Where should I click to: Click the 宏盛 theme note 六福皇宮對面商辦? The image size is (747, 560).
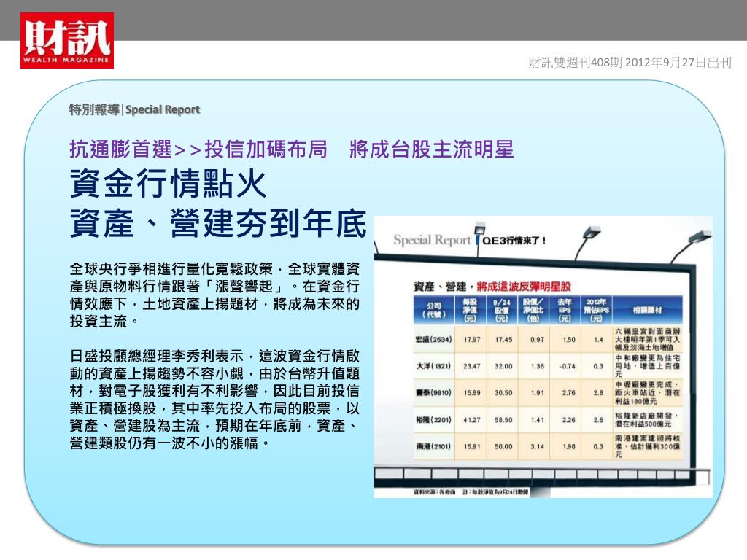point(648,339)
